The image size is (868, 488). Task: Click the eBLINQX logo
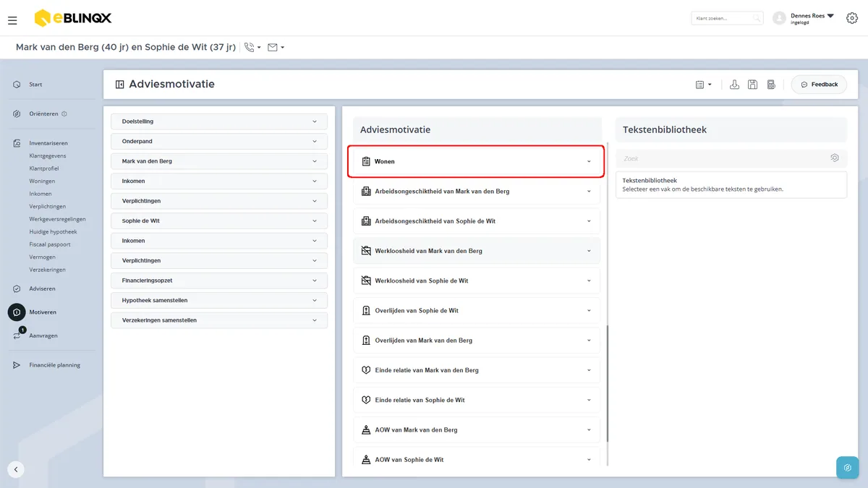click(x=73, y=18)
